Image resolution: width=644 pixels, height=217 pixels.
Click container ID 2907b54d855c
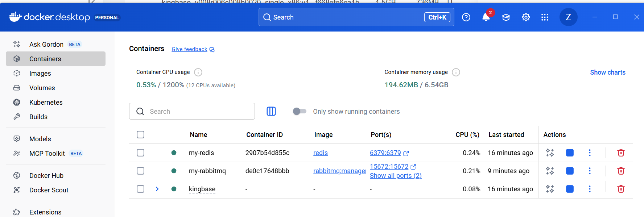coord(267,153)
